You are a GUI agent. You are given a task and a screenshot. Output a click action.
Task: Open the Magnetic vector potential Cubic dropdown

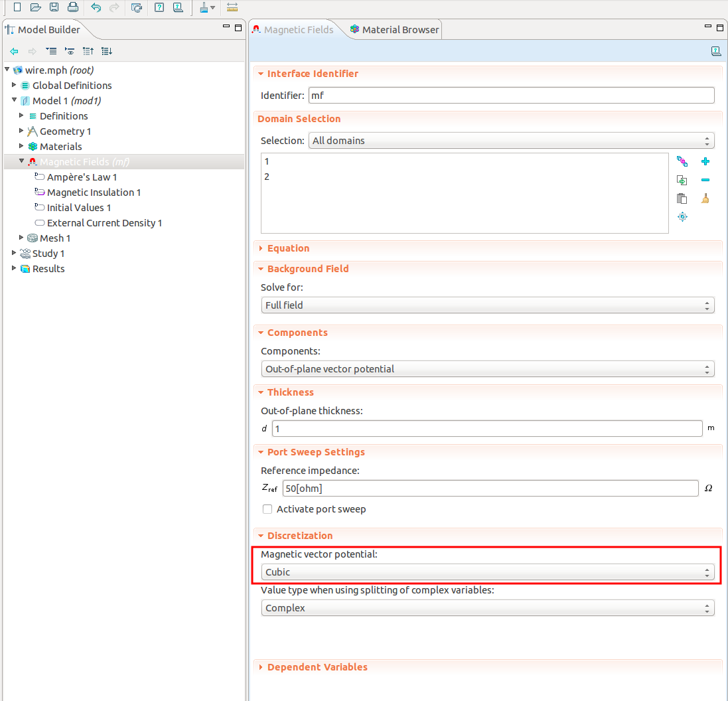pos(488,572)
